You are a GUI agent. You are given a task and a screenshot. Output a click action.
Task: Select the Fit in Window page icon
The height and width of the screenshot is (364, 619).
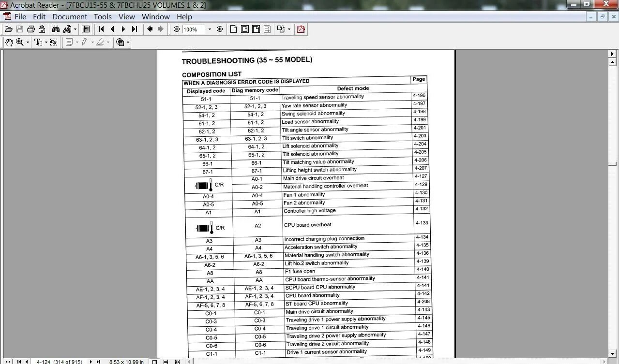pyautogui.click(x=245, y=29)
